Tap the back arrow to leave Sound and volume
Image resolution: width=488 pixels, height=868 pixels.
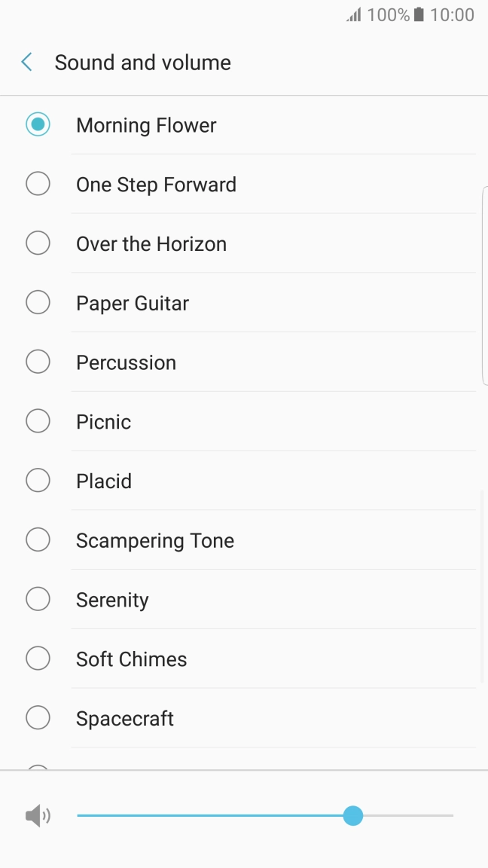[x=26, y=62]
